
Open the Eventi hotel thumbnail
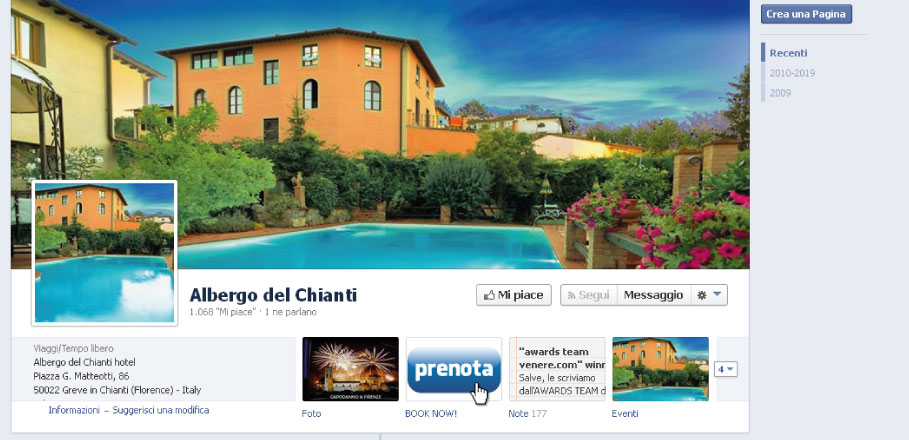(660, 369)
